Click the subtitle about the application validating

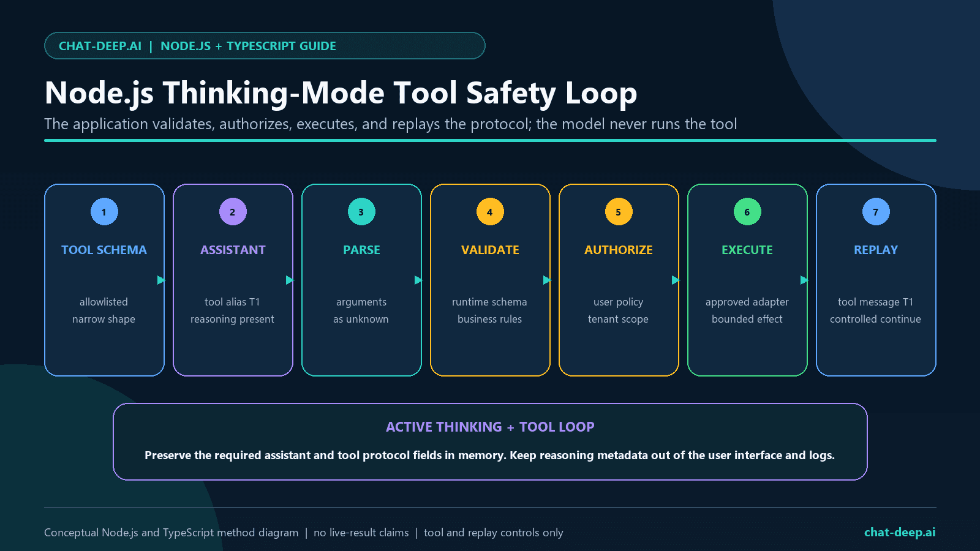point(390,124)
